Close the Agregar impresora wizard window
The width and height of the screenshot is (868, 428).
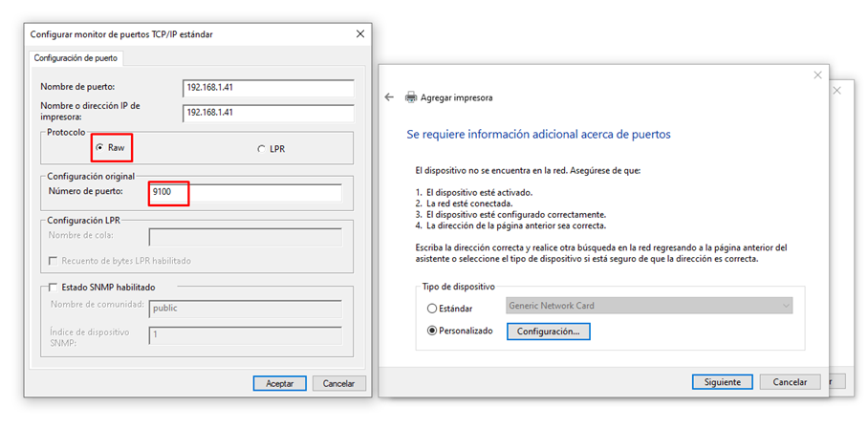coord(817,75)
